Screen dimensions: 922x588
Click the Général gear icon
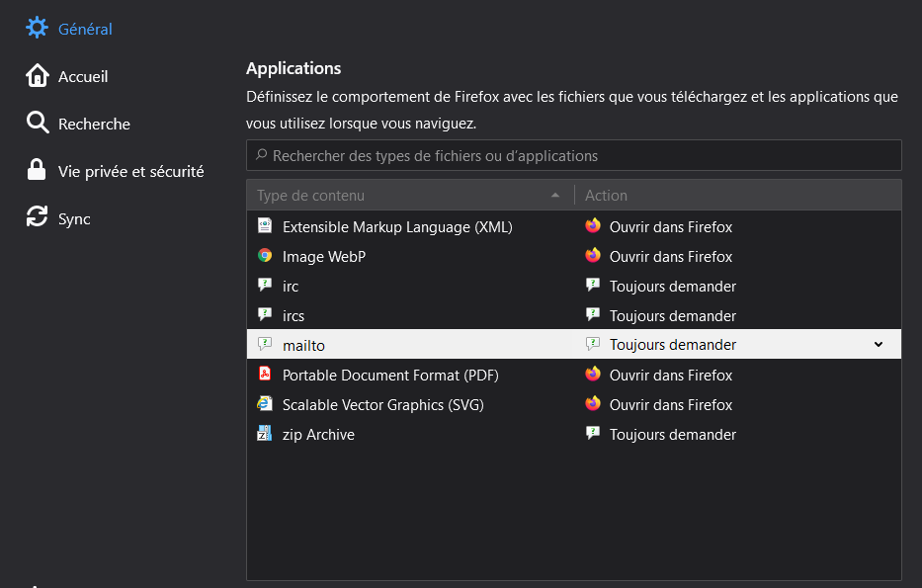coord(37,28)
